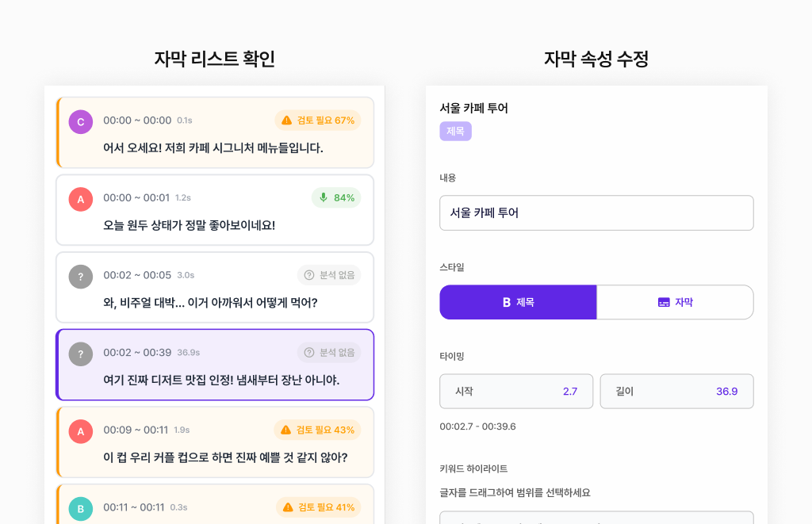Select the 제목 style toggle button
Screen dimensions: 812x524
click(518, 302)
